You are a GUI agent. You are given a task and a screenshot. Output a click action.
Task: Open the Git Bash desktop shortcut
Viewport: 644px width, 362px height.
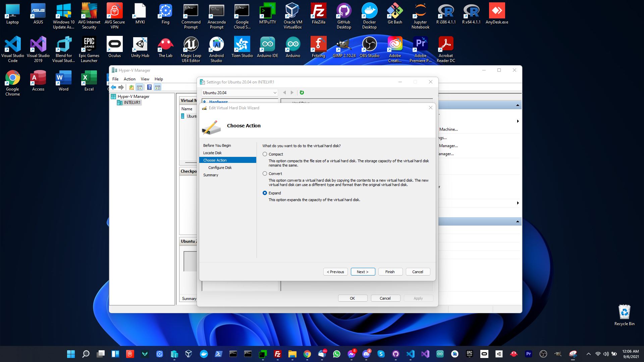tap(395, 13)
